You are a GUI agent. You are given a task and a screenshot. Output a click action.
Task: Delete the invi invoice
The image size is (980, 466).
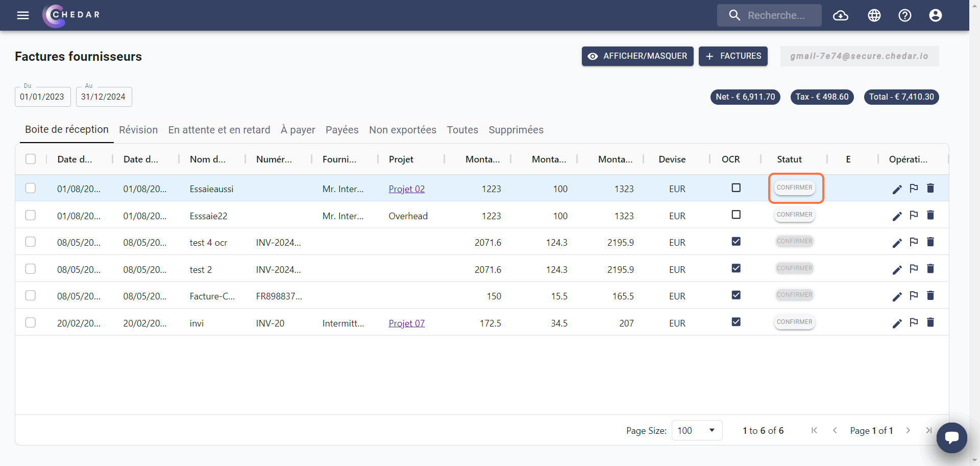pyautogui.click(x=930, y=322)
